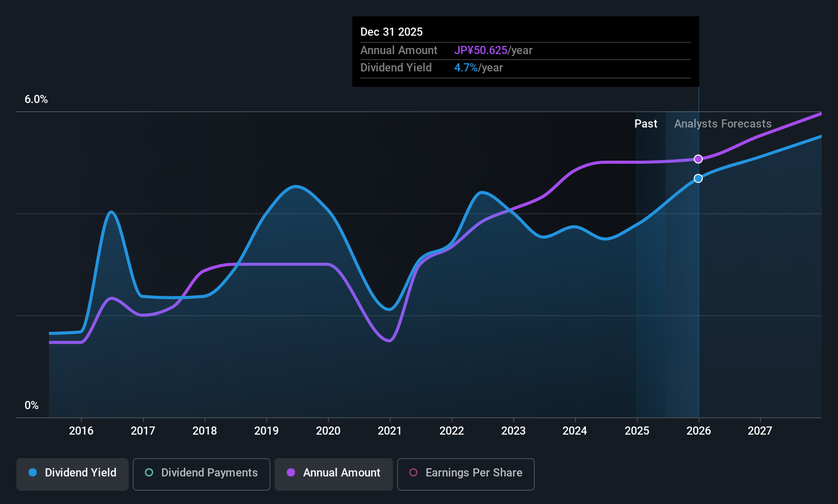The image size is (838, 504).
Task: Click the 6.0% y-axis label
Action: 36,99
